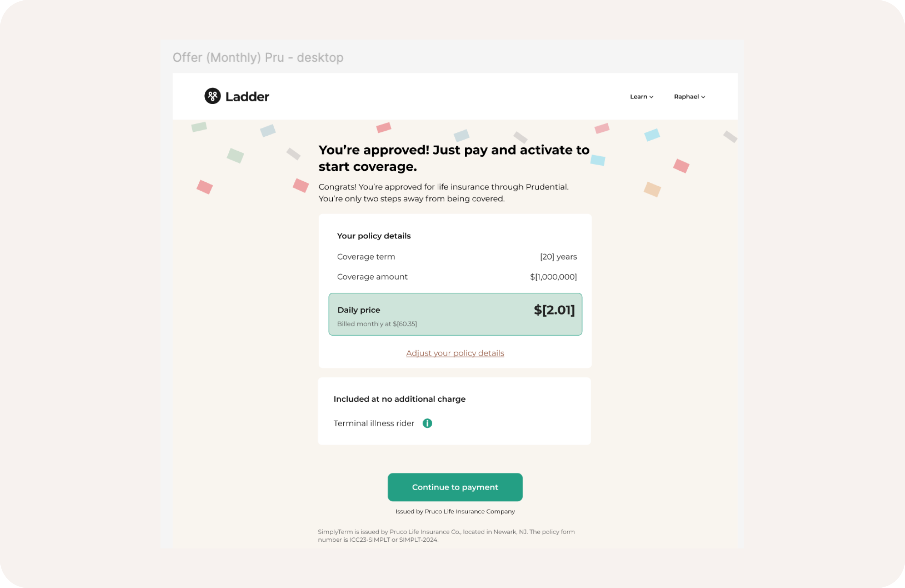Click the chevron beside Raphael

[x=703, y=97]
